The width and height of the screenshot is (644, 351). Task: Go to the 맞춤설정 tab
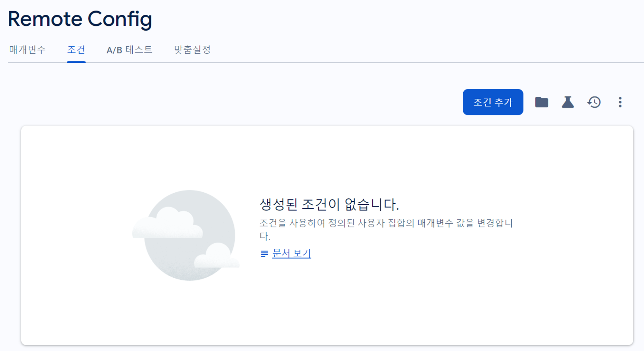(192, 50)
